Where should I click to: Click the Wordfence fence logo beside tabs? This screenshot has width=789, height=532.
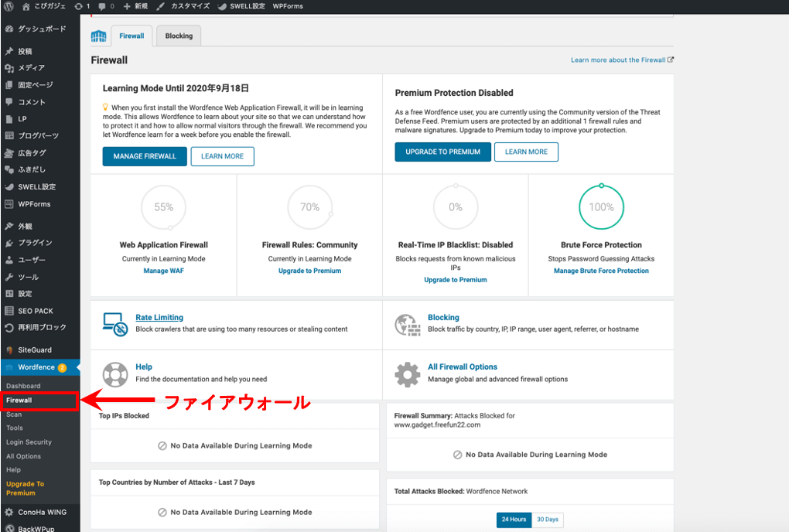[99, 36]
